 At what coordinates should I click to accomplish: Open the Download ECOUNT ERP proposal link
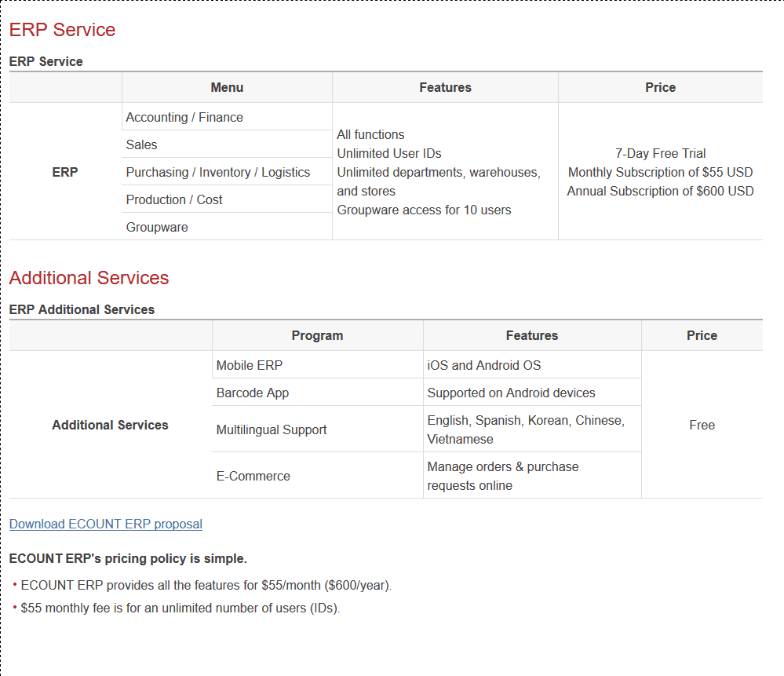tap(105, 524)
